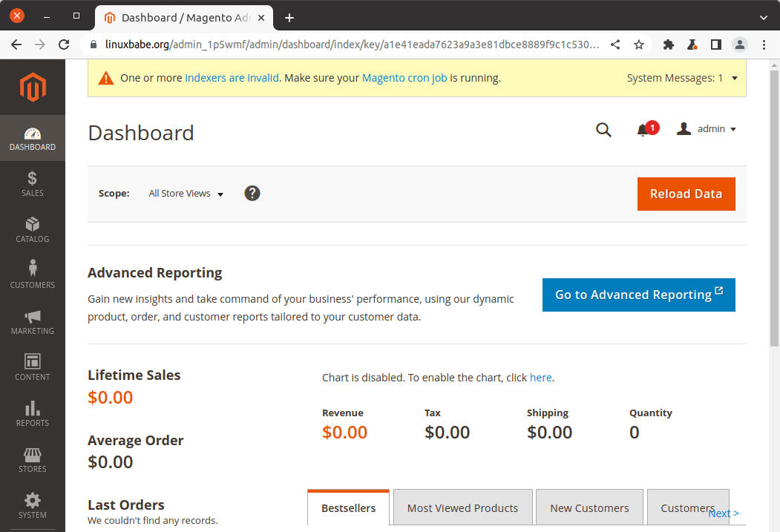Image resolution: width=780 pixels, height=532 pixels.
Task: Open System gear menu
Action: point(32,505)
